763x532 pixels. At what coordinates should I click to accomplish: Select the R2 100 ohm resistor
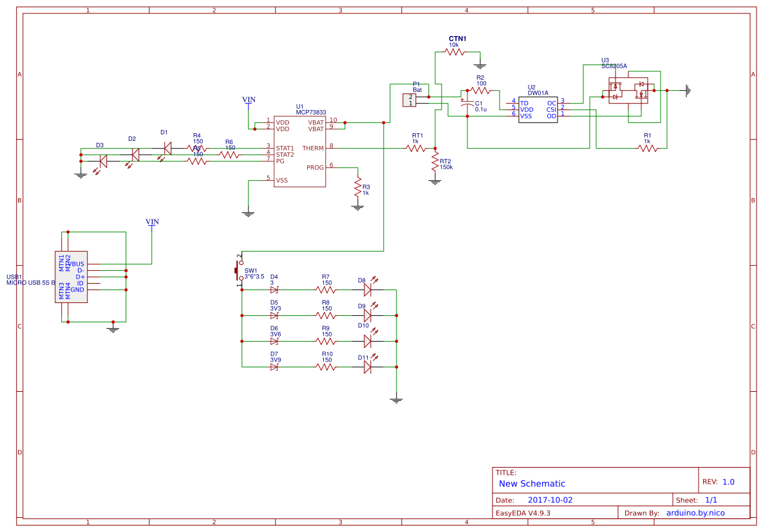(480, 91)
